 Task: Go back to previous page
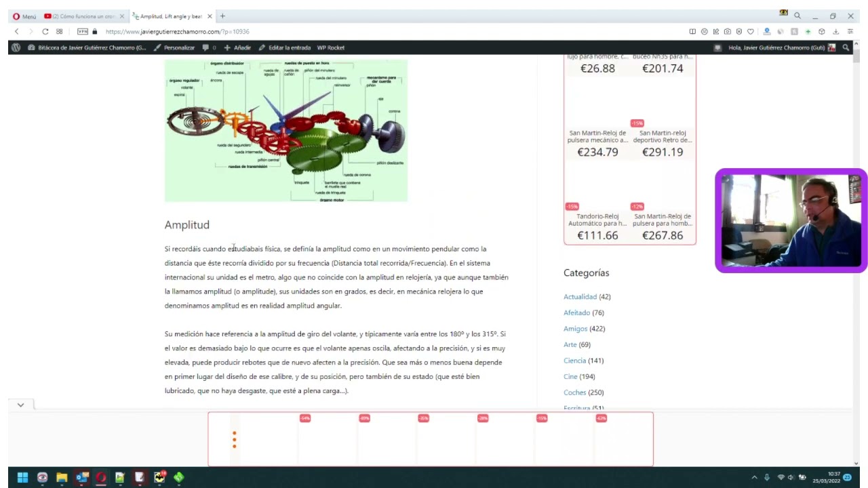coord(17,32)
